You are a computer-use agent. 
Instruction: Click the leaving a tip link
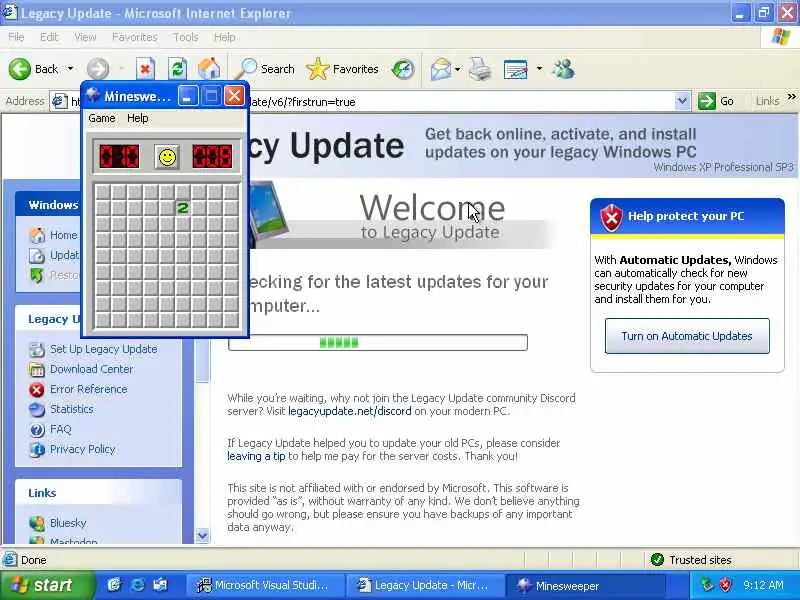(256, 456)
